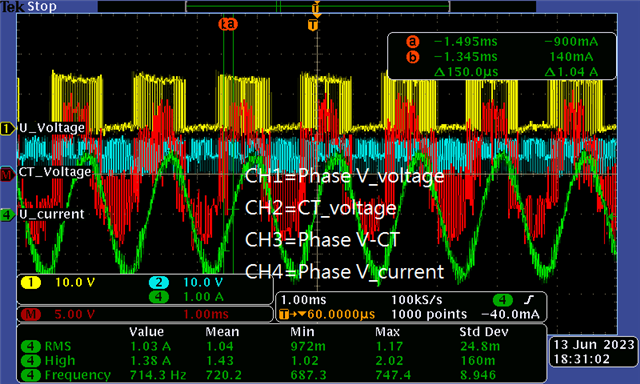The height and width of the screenshot is (384, 640).
Task: Click the cursor a icon in the readout box
Action: [413, 42]
